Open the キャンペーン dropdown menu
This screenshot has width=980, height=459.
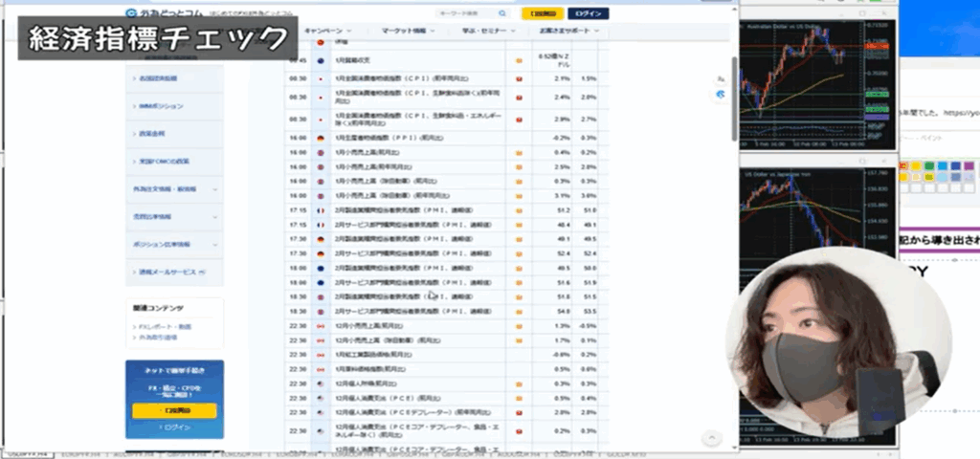[328, 31]
